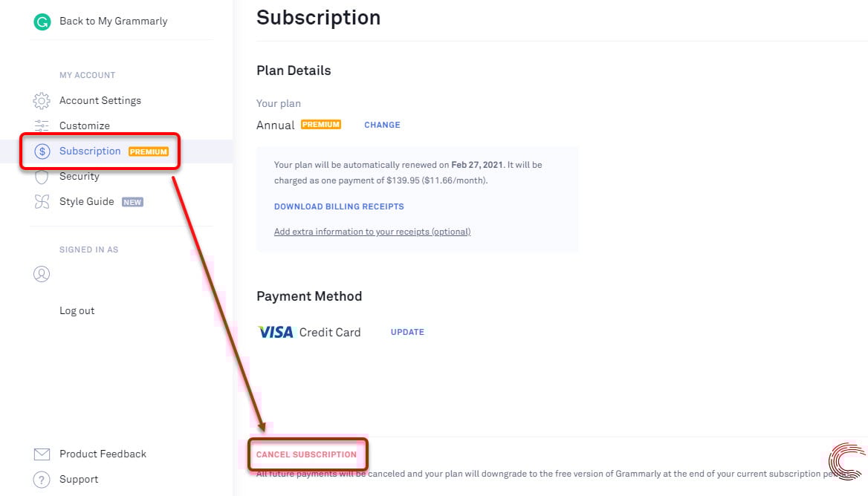Click the Support question mark icon
Image resolution: width=868 pixels, height=496 pixels.
coord(42,480)
